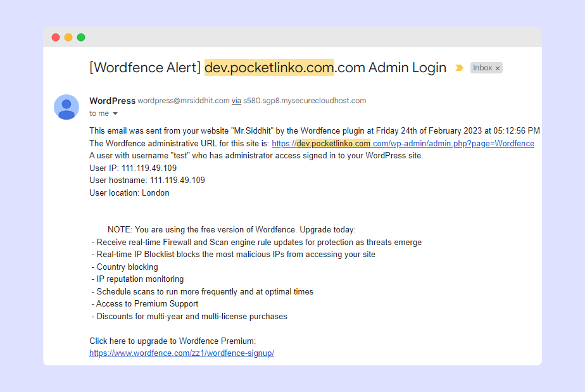Expand the 'to me' recipient details arrow

(115, 113)
